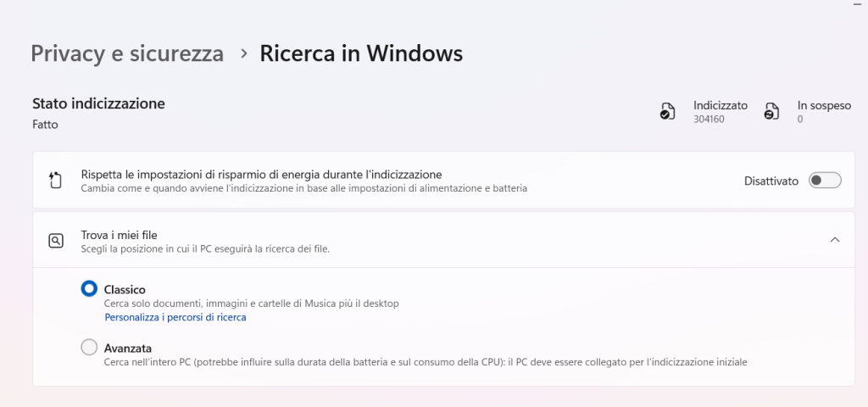Select the Classico search option
This screenshot has width=868, height=407.
click(89, 288)
